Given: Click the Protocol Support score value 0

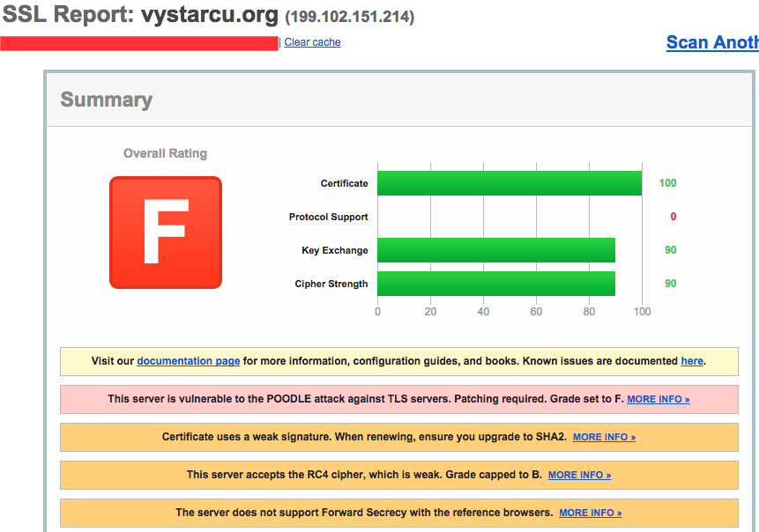Looking at the screenshot, I should (x=673, y=217).
